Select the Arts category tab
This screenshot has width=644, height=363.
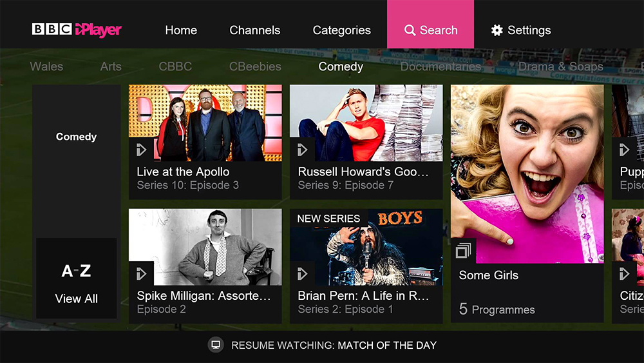[111, 66]
